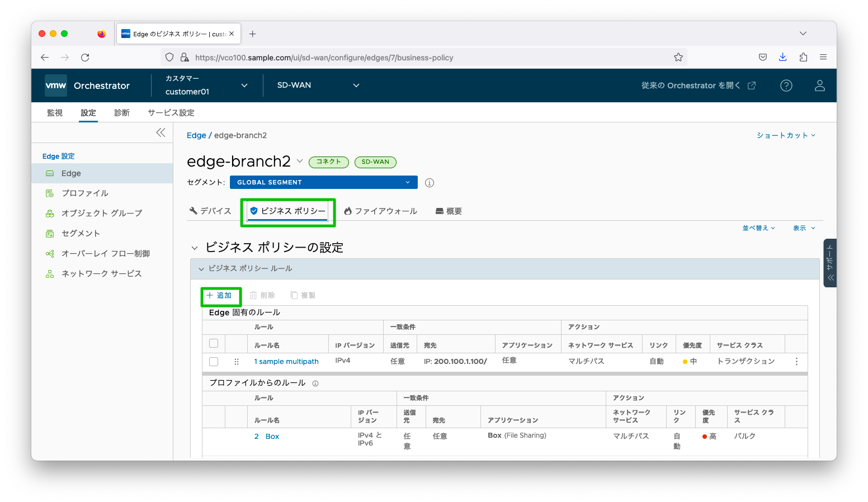Open the カスタマー customer01 dropdown
The height and width of the screenshot is (502, 868).
coord(206,86)
